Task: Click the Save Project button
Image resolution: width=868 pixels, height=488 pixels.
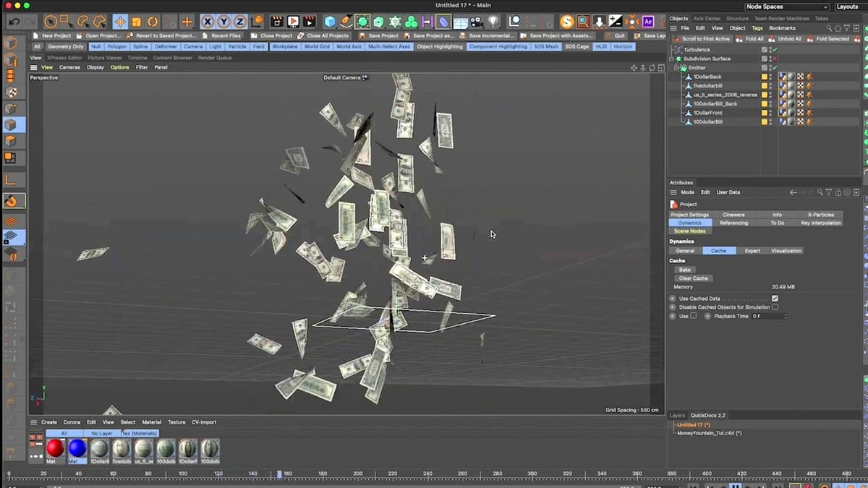Action: click(380, 35)
